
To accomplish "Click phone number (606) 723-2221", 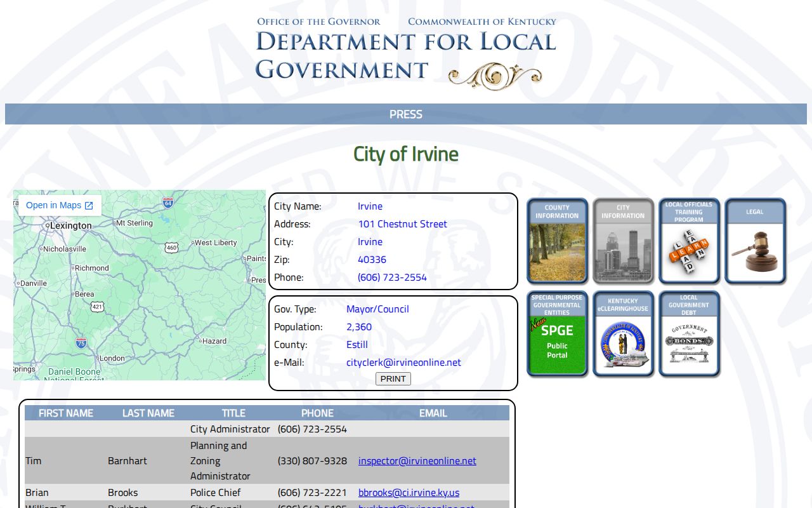I will tap(312, 493).
